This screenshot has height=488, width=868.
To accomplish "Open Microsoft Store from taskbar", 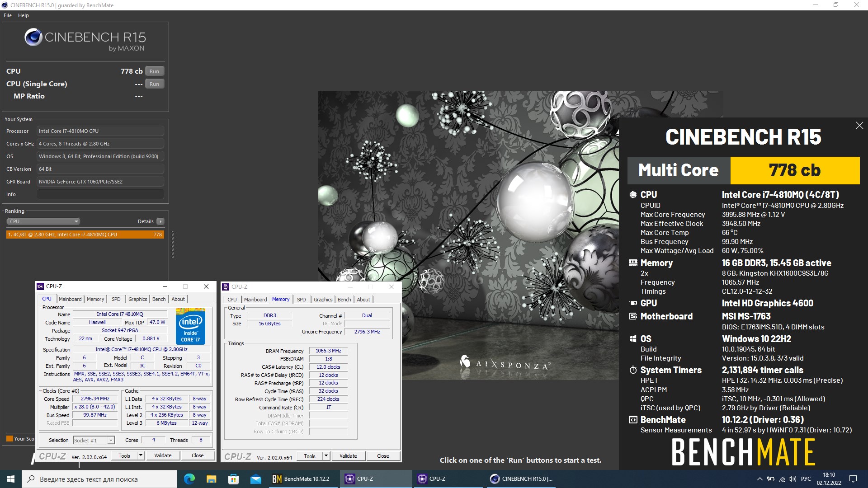I will tap(233, 479).
